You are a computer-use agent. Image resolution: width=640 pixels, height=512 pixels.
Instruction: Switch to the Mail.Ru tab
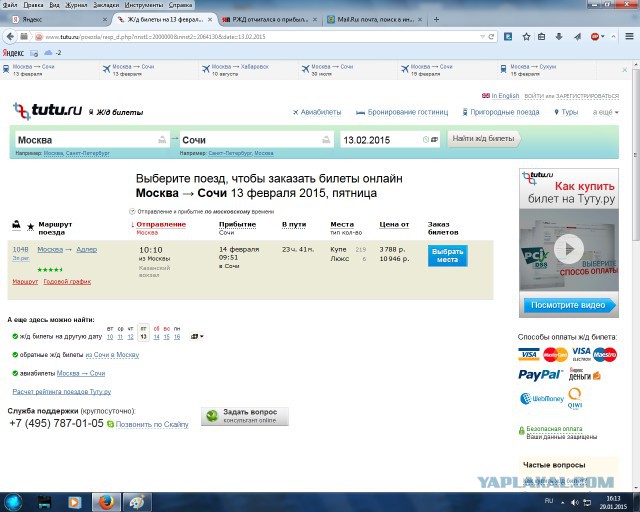pos(375,19)
